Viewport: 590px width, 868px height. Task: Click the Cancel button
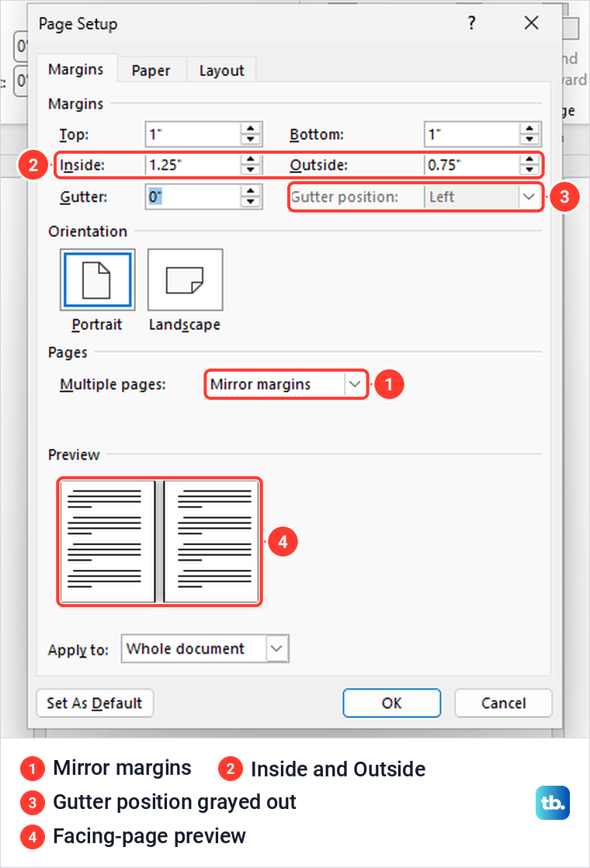tap(503, 703)
